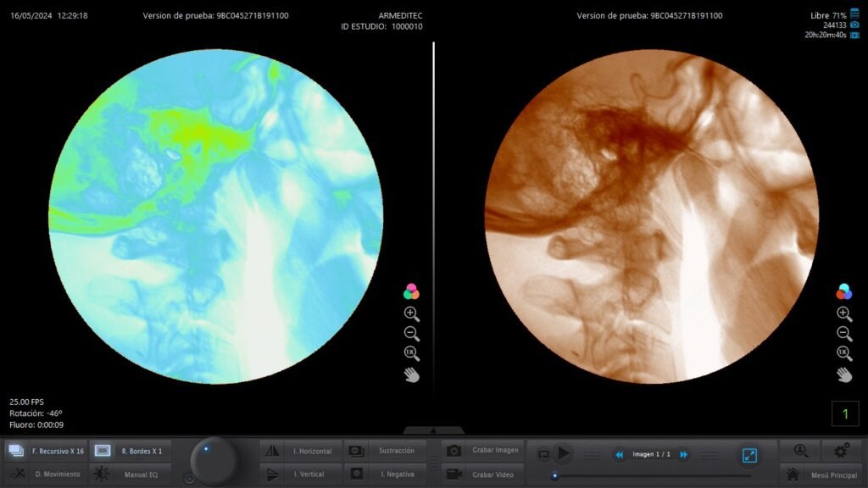Zoom in on the right image
This screenshot has width=868, height=488.
(x=844, y=313)
